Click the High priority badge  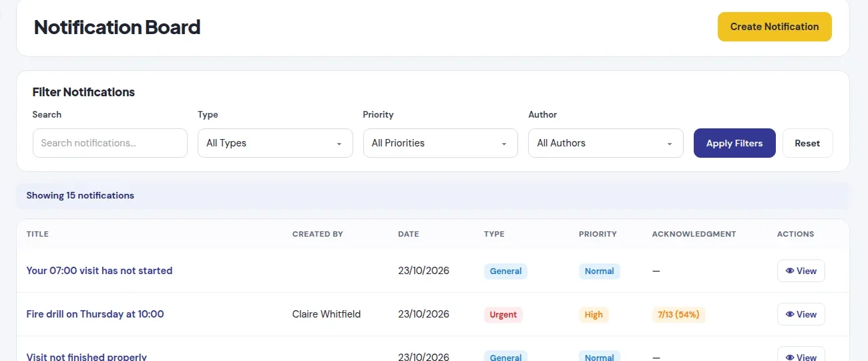594,314
